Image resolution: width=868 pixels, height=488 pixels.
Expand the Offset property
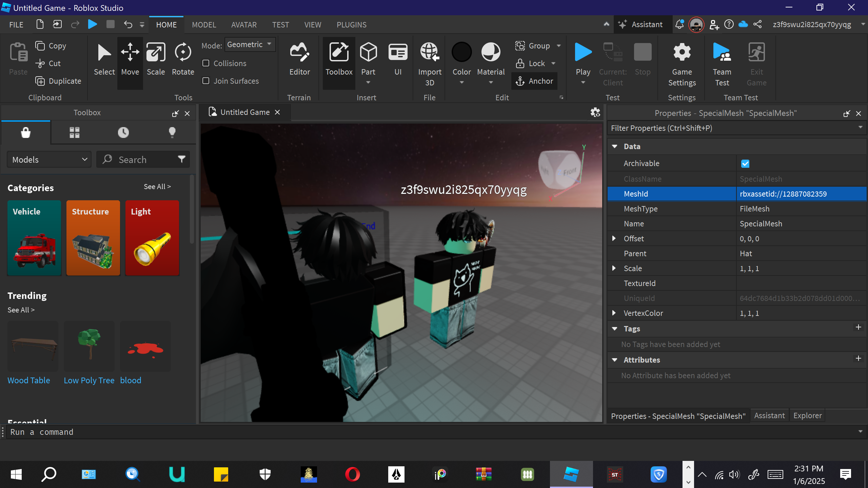614,239
